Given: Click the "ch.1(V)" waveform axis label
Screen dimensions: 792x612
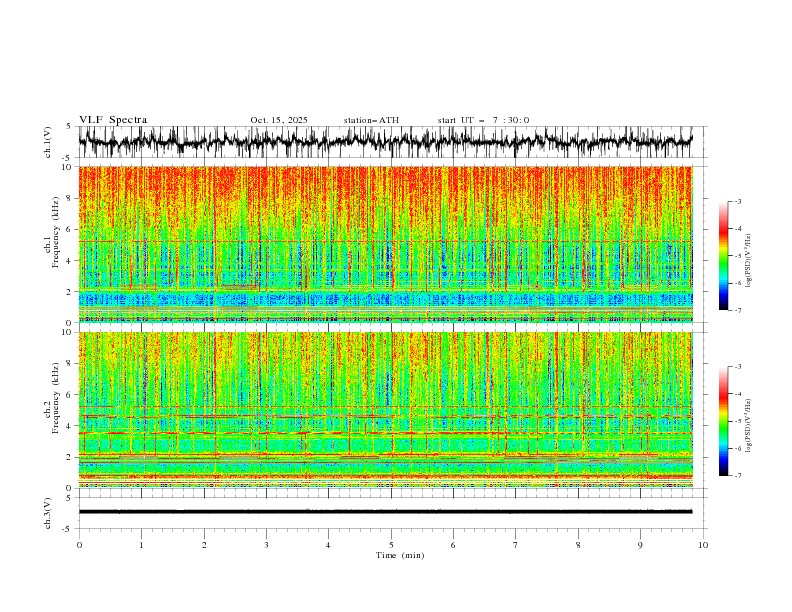Looking at the screenshot, I should pyautogui.click(x=48, y=142).
